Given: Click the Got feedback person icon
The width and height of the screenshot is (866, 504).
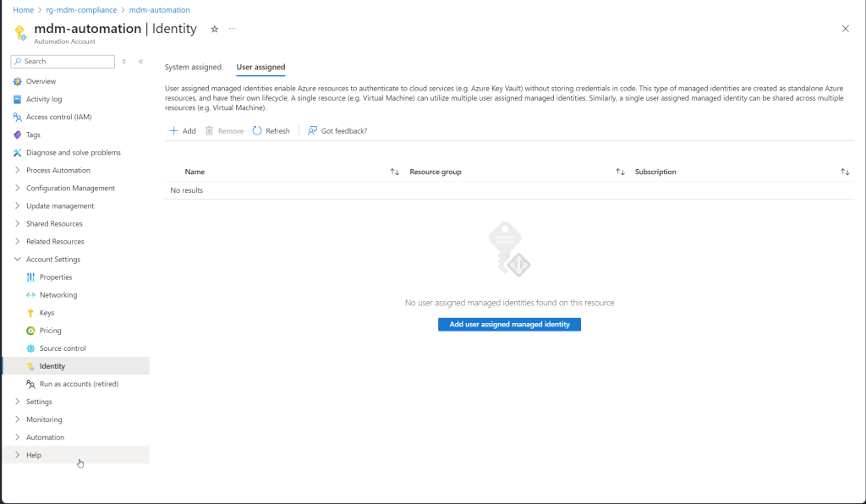Looking at the screenshot, I should [312, 131].
